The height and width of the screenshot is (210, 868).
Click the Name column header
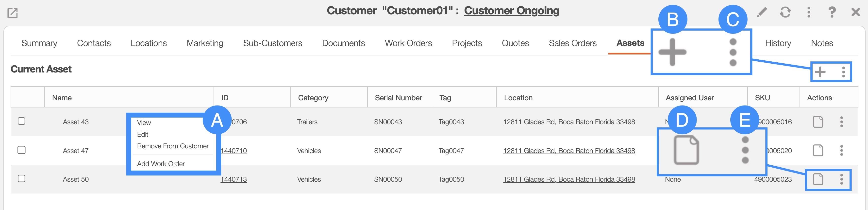coord(62,98)
